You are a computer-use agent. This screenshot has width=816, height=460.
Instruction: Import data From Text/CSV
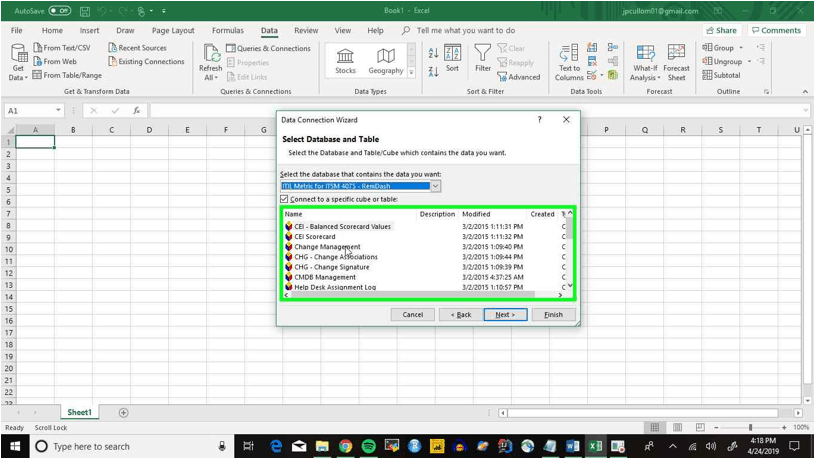click(62, 47)
